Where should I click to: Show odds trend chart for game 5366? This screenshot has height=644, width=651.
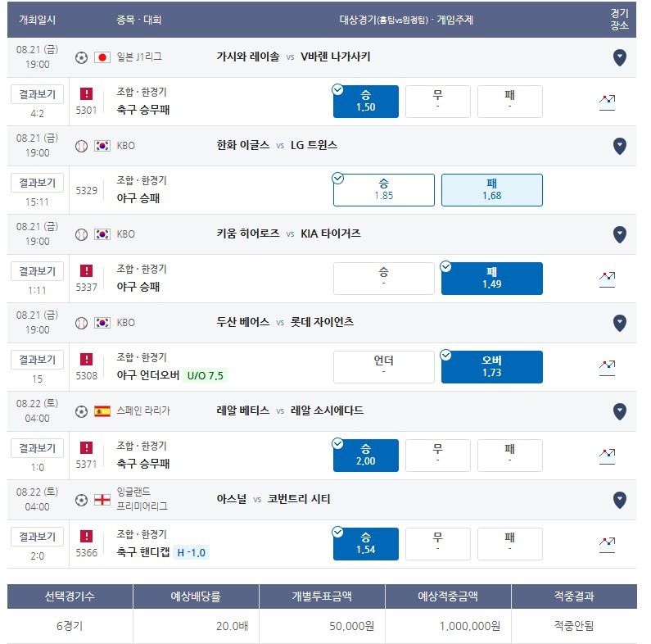[x=607, y=545]
